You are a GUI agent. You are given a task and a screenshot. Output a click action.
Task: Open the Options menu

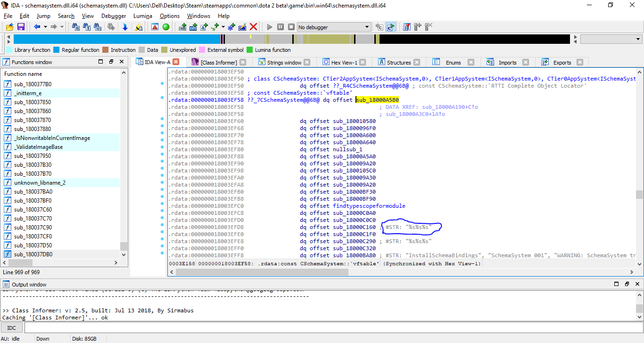170,16
